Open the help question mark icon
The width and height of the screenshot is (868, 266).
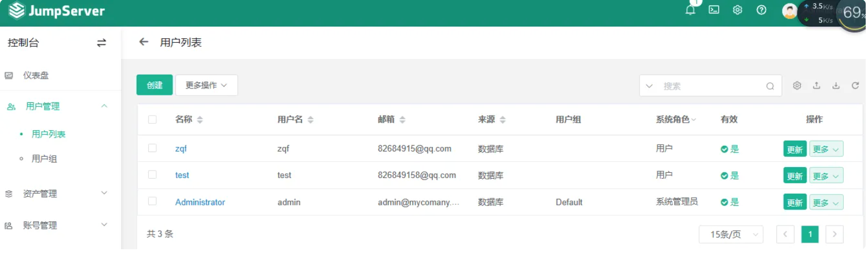coord(762,10)
